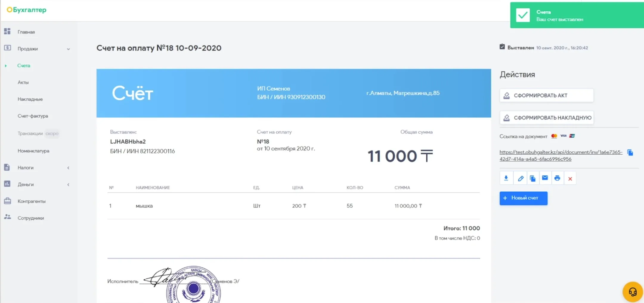Image resolution: width=644 pixels, height=303 pixels.
Task: Open the Счета sidebar item
Action: 24,65
